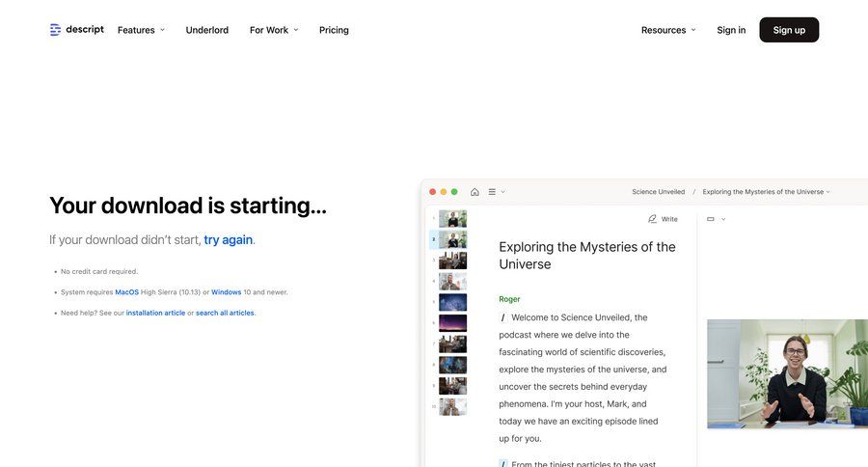Select scene thumbnail 10

453,406
